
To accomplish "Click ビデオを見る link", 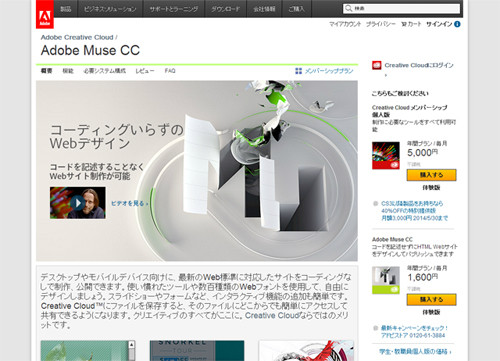I will tap(129, 203).
